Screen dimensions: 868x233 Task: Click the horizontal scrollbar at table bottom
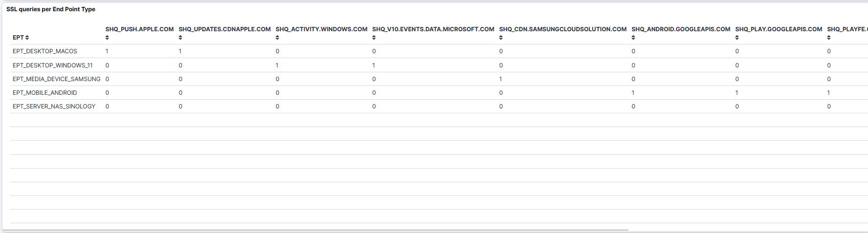315,230
